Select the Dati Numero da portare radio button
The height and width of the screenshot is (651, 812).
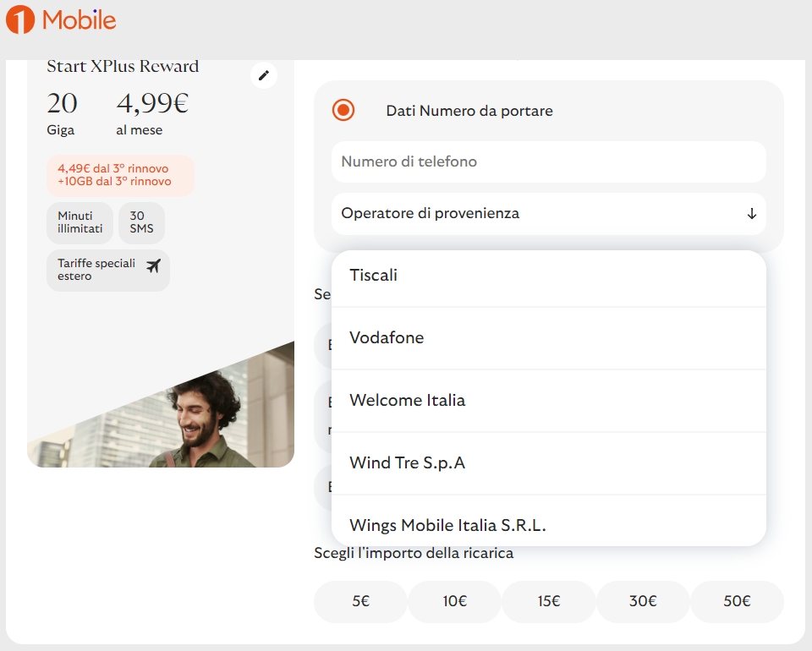pos(343,110)
